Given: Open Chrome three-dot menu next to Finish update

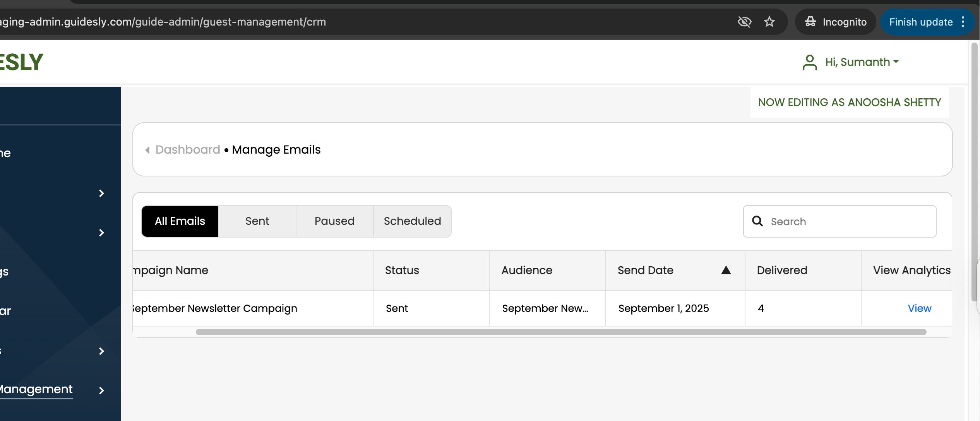Looking at the screenshot, I should pos(963,22).
